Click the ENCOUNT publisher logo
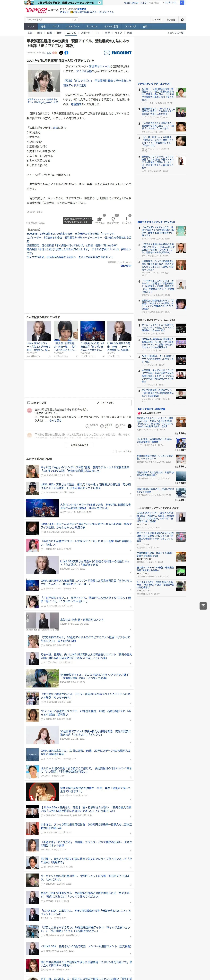The image size is (210, 980). (118, 53)
